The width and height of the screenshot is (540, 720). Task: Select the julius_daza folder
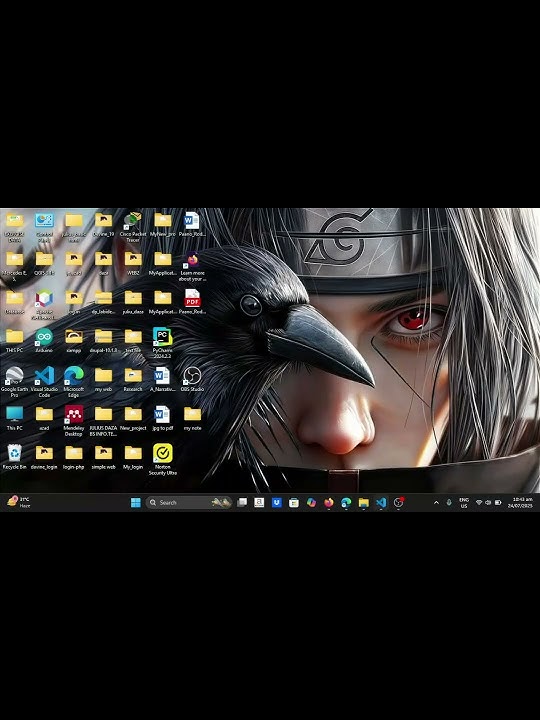click(133, 302)
